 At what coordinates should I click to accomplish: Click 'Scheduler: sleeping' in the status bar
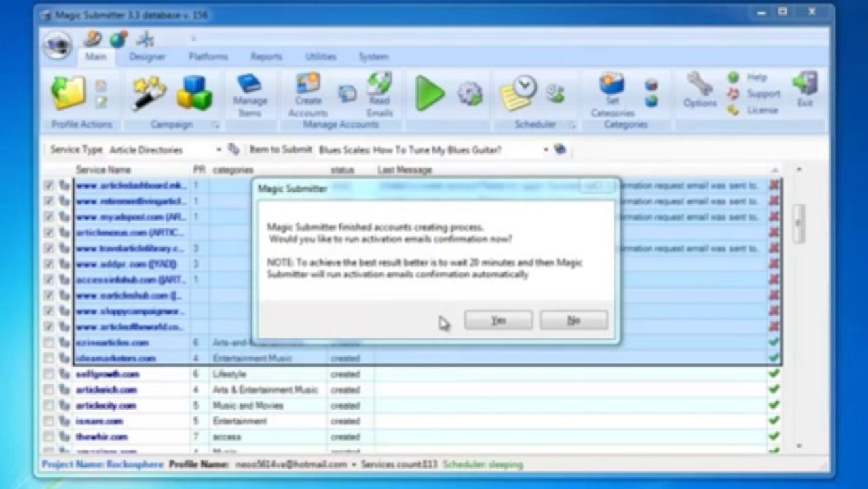click(x=483, y=465)
